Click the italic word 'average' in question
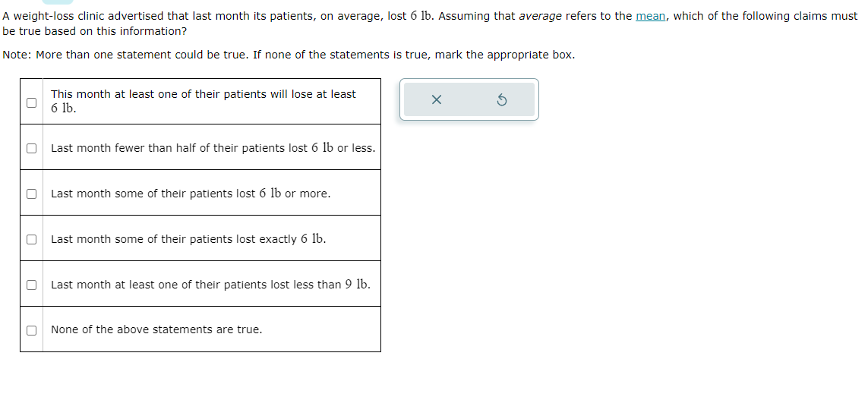Image resolution: width=868 pixels, height=397 pixels. (x=540, y=16)
